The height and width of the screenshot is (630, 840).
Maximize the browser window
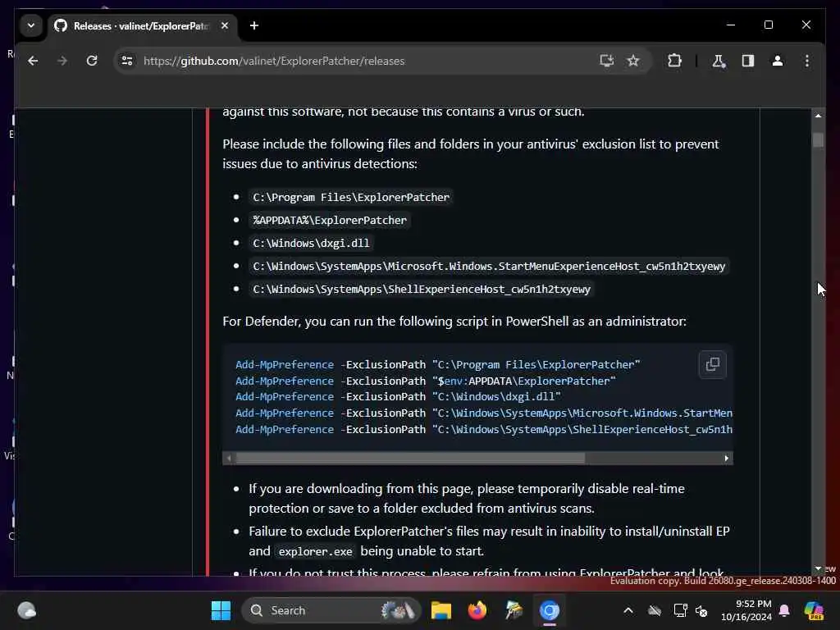coord(768,25)
